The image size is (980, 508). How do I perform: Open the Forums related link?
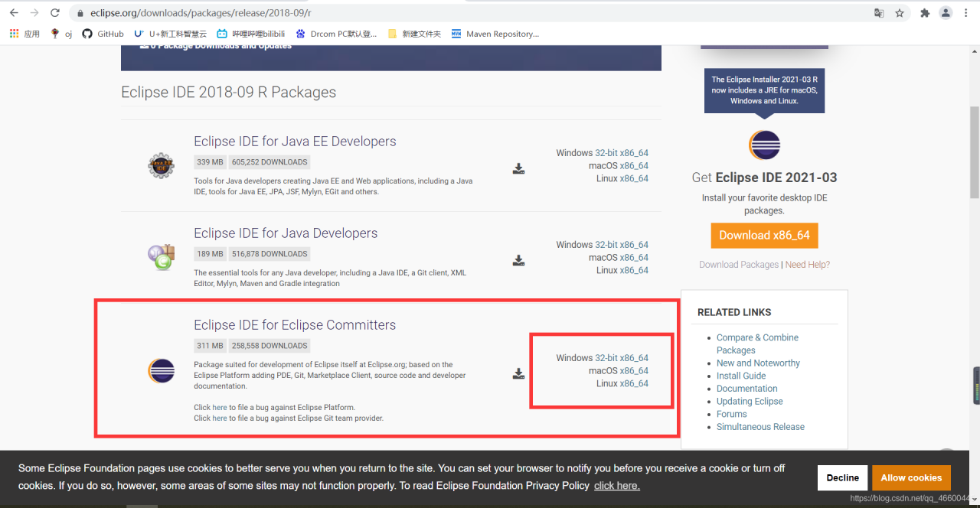[x=732, y=414]
